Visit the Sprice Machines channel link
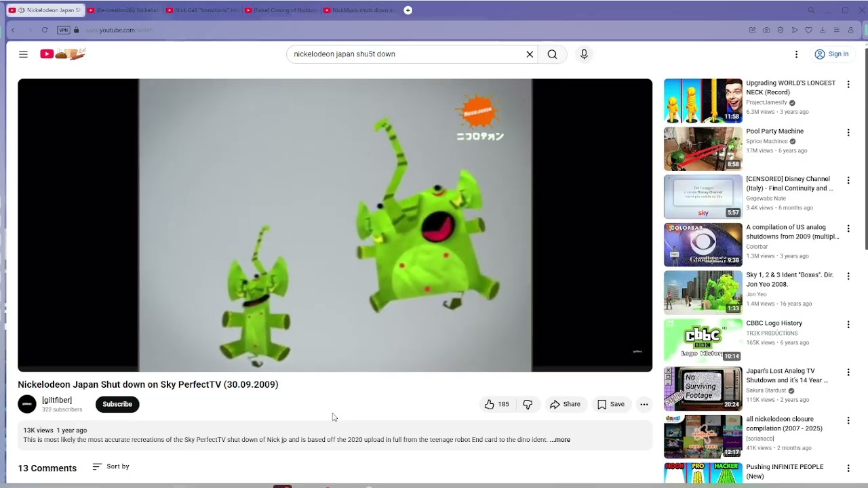The height and width of the screenshot is (488, 868). [767, 141]
